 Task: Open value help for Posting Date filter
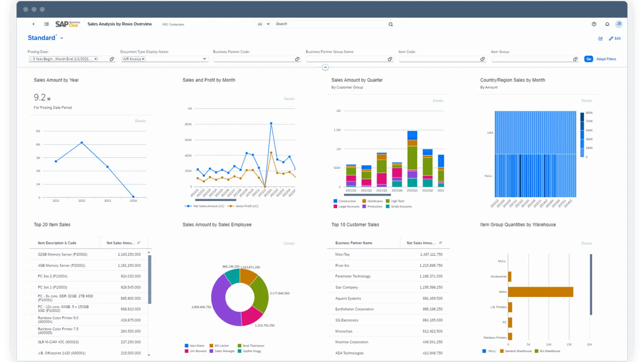[x=112, y=59]
